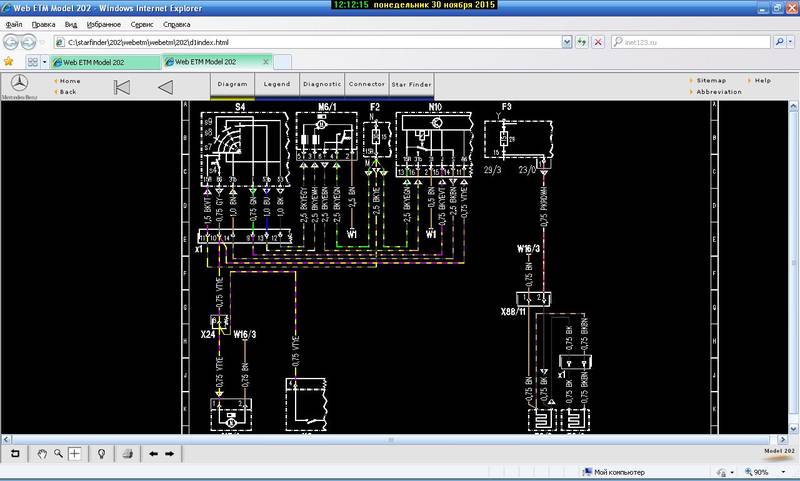The height and width of the screenshot is (481, 800).
Task: Select the magnifier zoom tool
Action: [58, 453]
